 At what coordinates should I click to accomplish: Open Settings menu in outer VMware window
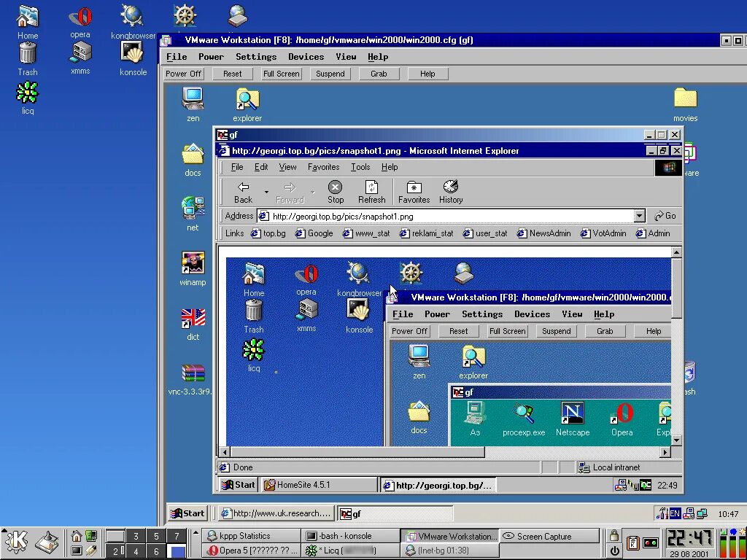point(256,57)
